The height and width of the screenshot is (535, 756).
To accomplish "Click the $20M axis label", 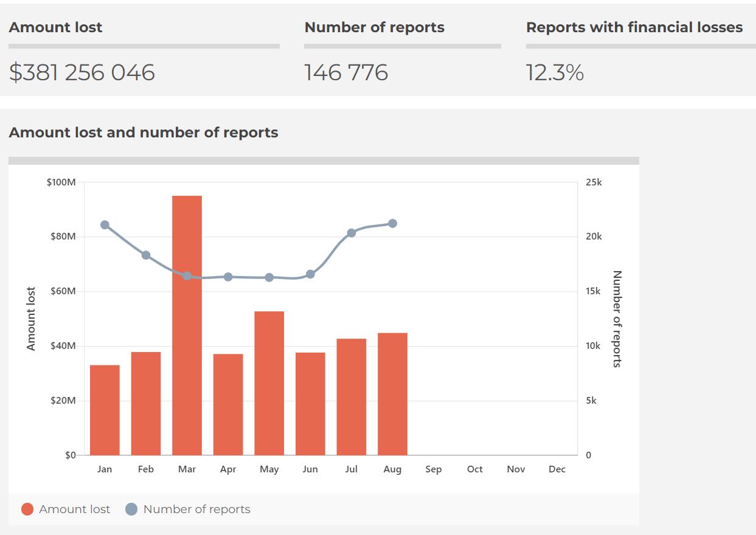I will [x=63, y=401].
